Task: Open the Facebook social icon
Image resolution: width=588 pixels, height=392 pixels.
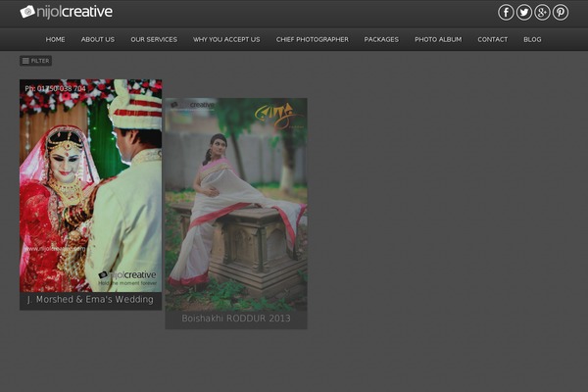Action: pos(506,13)
